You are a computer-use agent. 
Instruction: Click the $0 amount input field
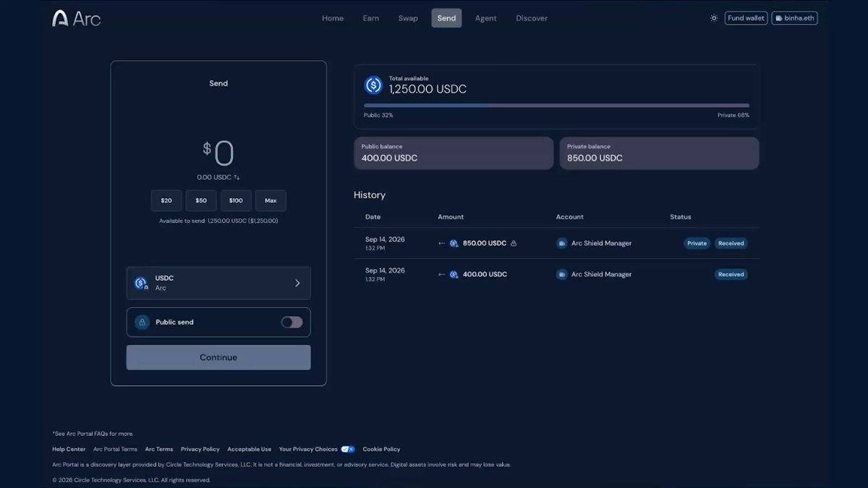click(x=218, y=153)
